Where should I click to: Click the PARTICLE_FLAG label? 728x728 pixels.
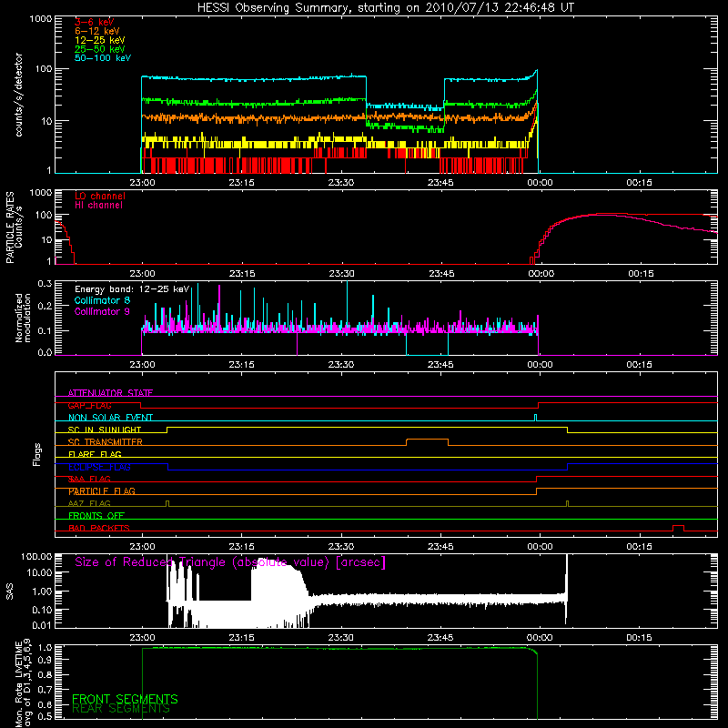(x=102, y=491)
